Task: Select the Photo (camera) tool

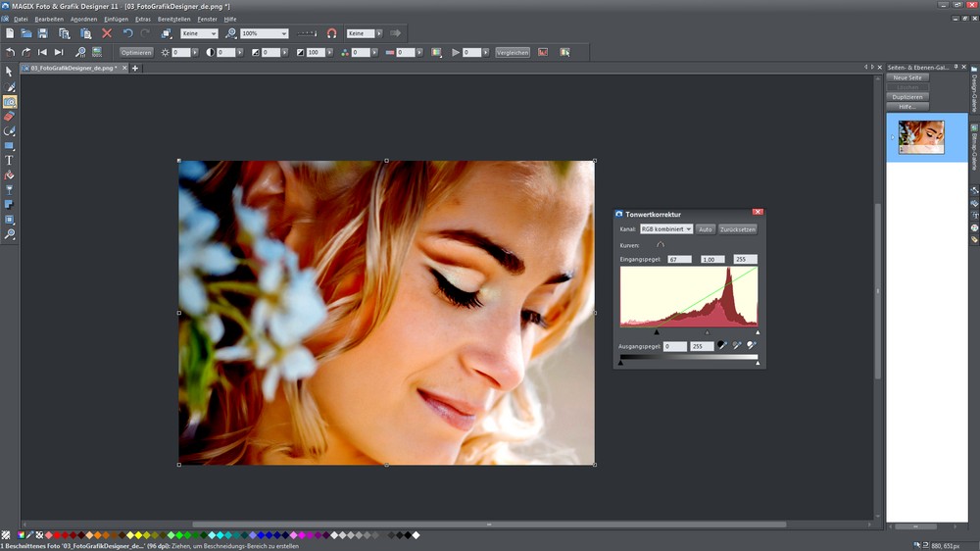Action: (10, 101)
